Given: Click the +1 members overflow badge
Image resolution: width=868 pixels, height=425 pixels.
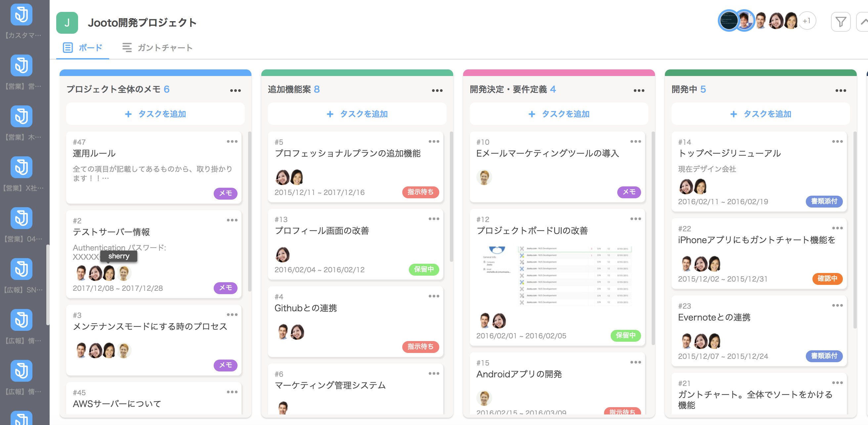Looking at the screenshot, I should [x=807, y=21].
